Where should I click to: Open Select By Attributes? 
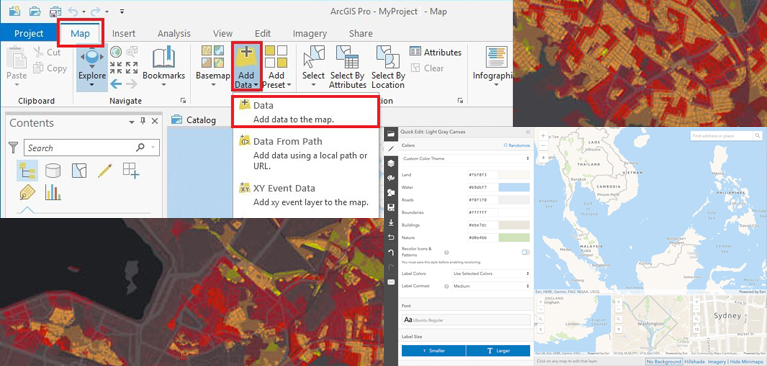(x=347, y=67)
